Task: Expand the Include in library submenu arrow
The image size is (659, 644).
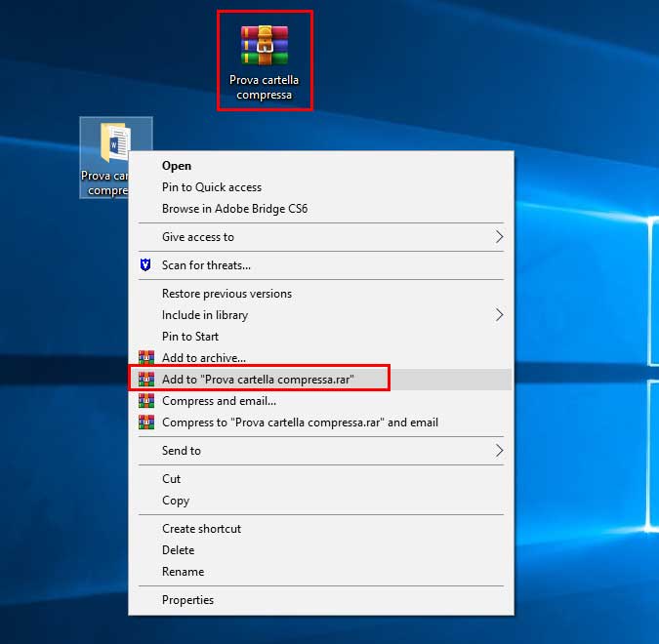Action: pyautogui.click(x=499, y=314)
